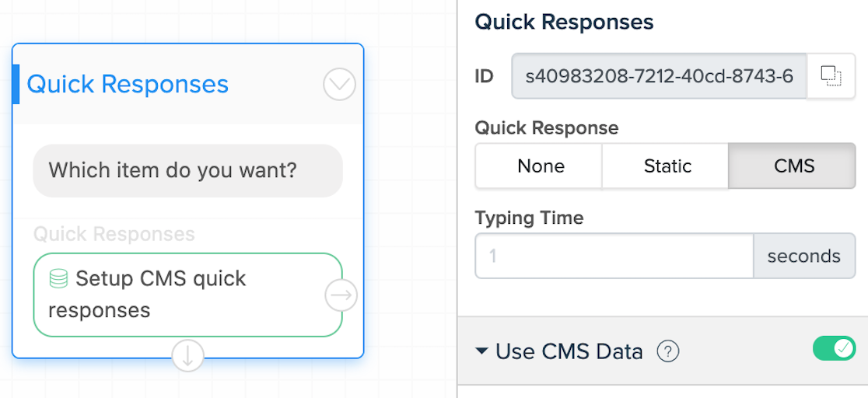Click the right arrow connector on CMS quick responses

click(x=341, y=295)
